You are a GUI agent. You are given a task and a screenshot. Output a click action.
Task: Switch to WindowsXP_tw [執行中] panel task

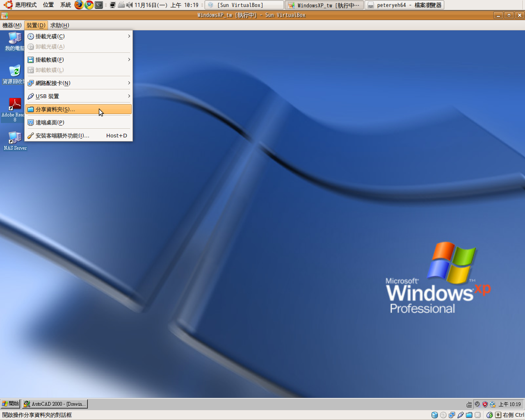click(324, 5)
